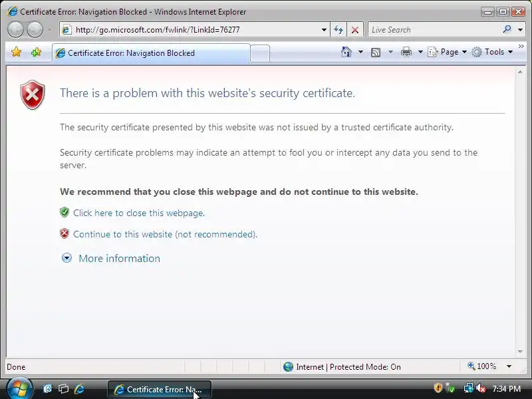Image resolution: width=532 pixels, height=399 pixels.
Task: Open Favorites Center star icon
Action: coord(16,53)
